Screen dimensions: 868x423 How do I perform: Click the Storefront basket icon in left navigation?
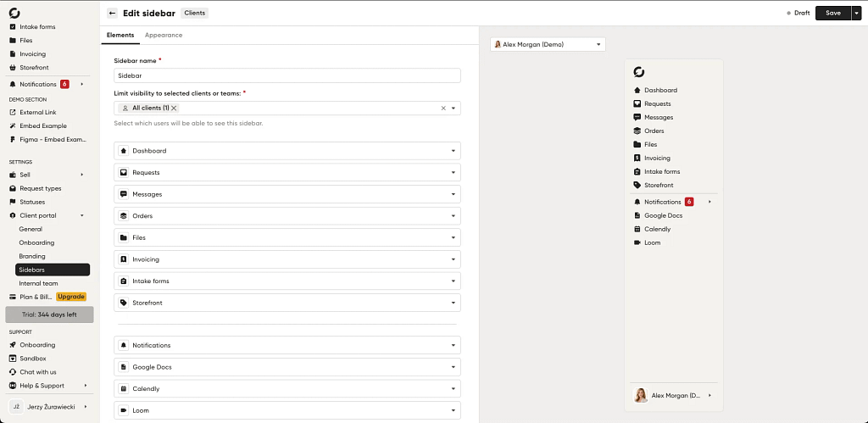(13, 68)
